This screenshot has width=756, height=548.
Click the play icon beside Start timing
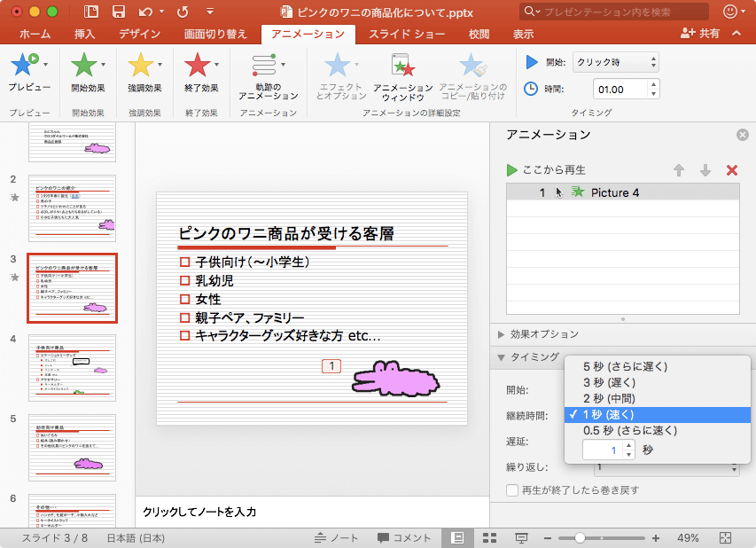(x=532, y=62)
